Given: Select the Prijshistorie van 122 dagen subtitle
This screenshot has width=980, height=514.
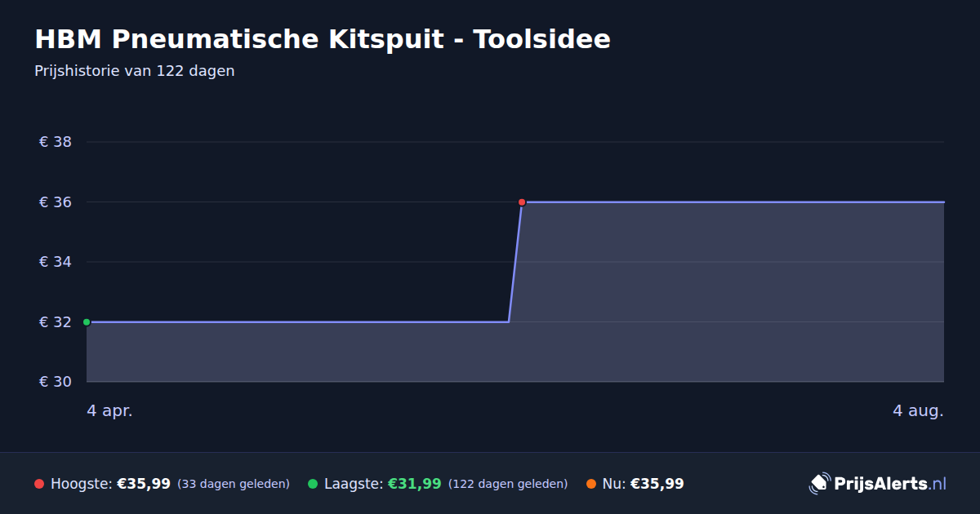Looking at the screenshot, I should (135, 71).
